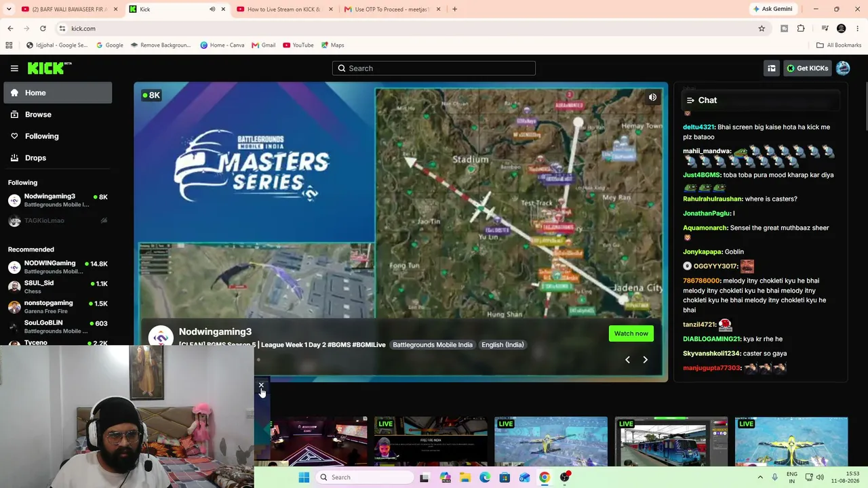Switch to the YouTube BARF WALI BAWASEER tab

pyautogui.click(x=69, y=9)
